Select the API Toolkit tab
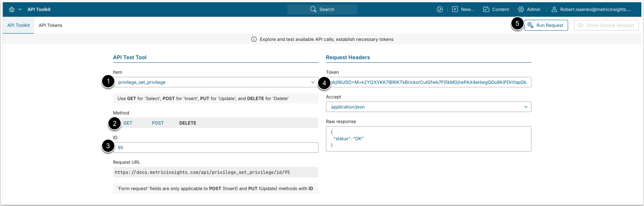This screenshot has width=644, height=206. click(18, 25)
